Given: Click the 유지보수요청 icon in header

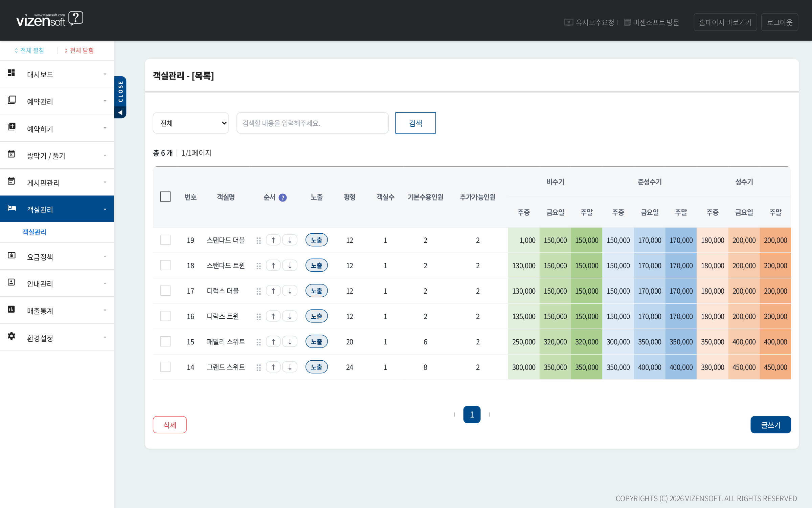Looking at the screenshot, I should point(568,22).
